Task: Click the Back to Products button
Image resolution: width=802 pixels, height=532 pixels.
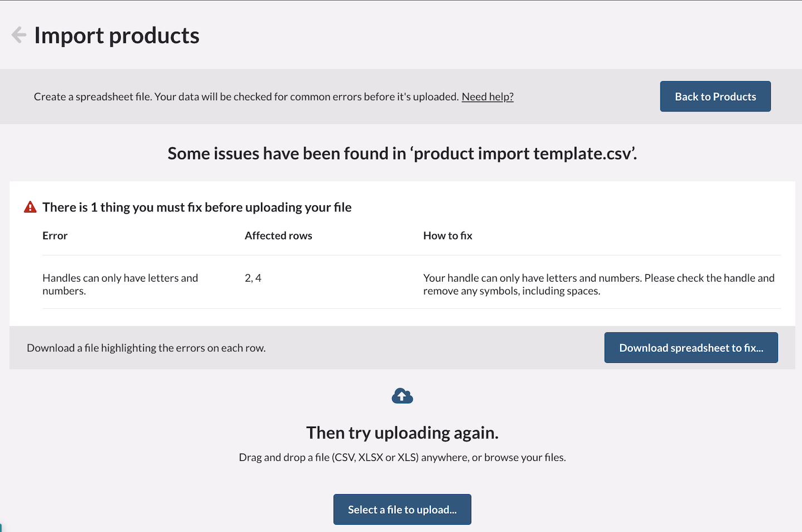Action: pyautogui.click(x=715, y=96)
